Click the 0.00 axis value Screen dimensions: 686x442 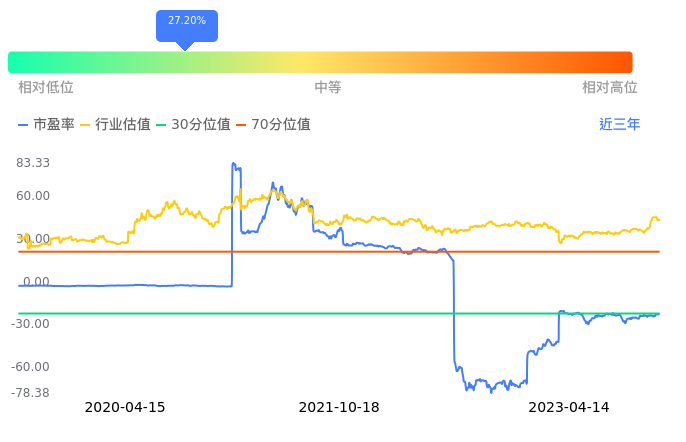pos(37,282)
